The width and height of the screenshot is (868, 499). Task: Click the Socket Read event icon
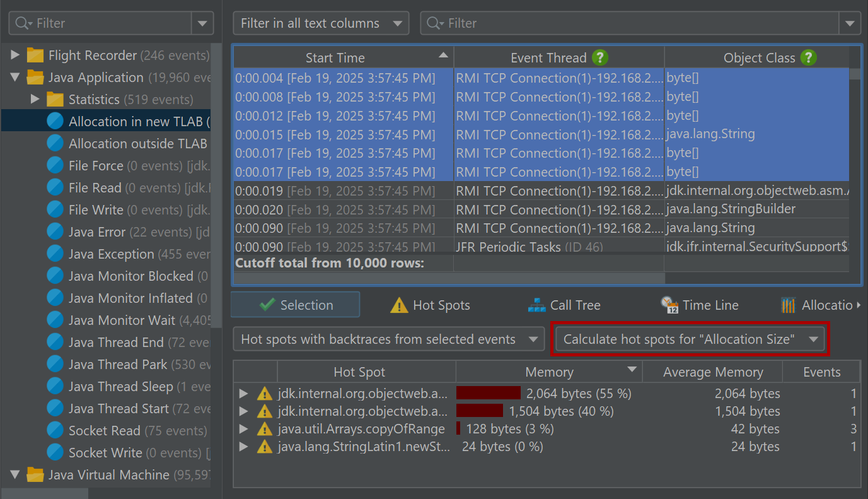pyautogui.click(x=55, y=431)
